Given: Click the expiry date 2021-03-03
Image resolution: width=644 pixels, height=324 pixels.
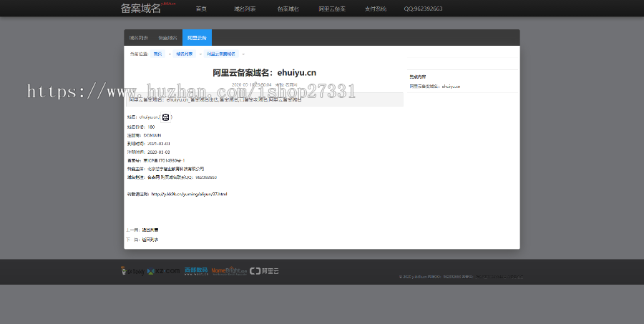Looking at the screenshot, I should coord(159,144).
